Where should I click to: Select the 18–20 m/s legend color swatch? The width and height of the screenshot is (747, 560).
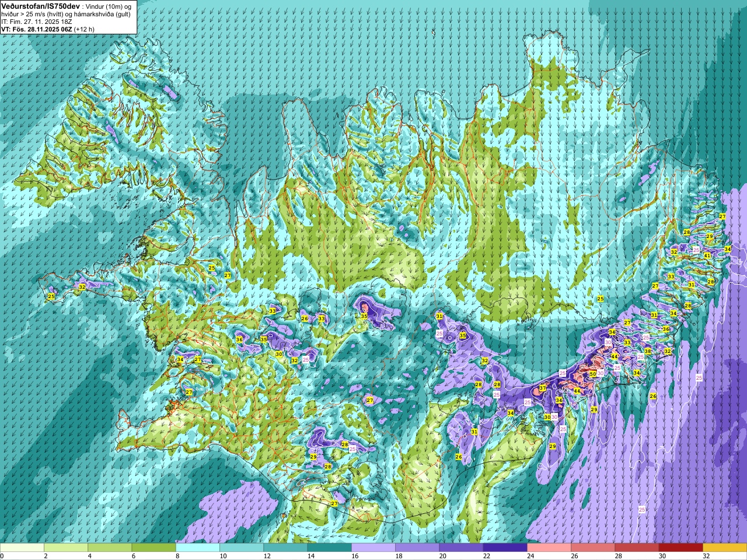click(x=417, y=548)
